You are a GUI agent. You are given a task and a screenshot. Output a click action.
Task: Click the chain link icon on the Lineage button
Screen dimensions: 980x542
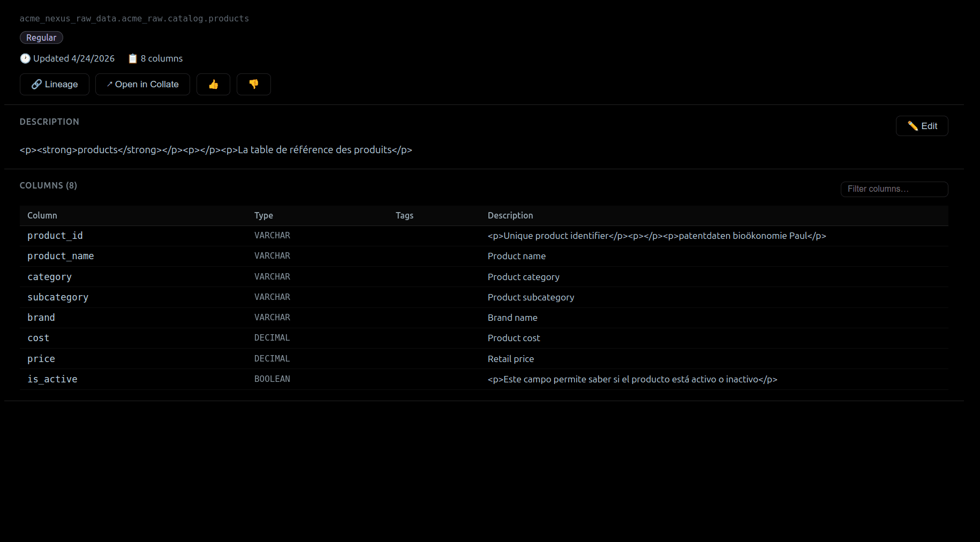point(36,84)
